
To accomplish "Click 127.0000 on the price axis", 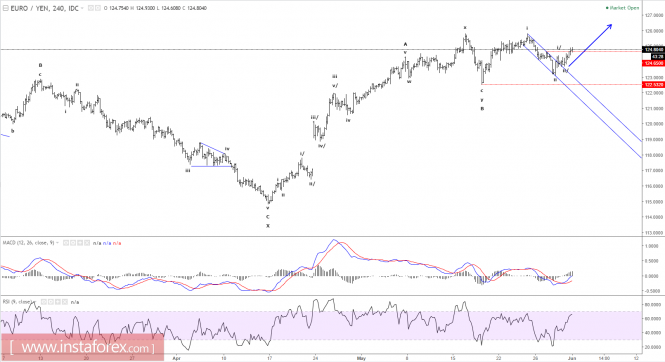I will coord(654,15).
